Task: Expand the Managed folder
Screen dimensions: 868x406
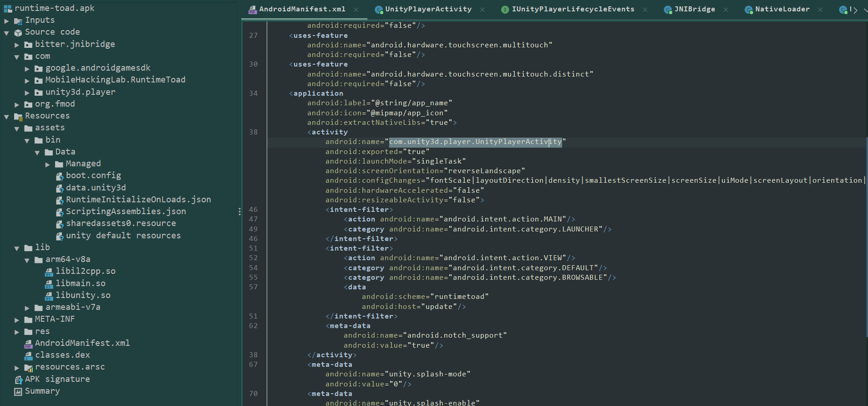Action: click(x=47, y=164)
